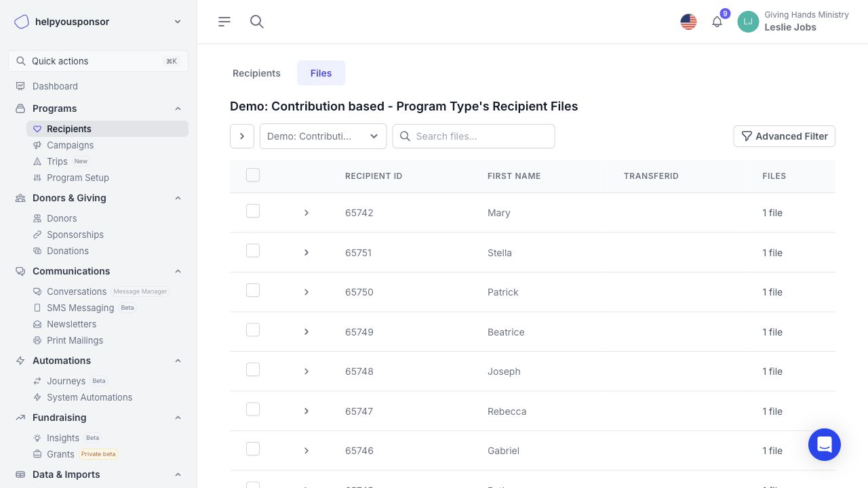Image resolution: width=868 pixels, height=488 pixels.
Task: Open notifications bell with 9 badge
Action: pos(717,22)
